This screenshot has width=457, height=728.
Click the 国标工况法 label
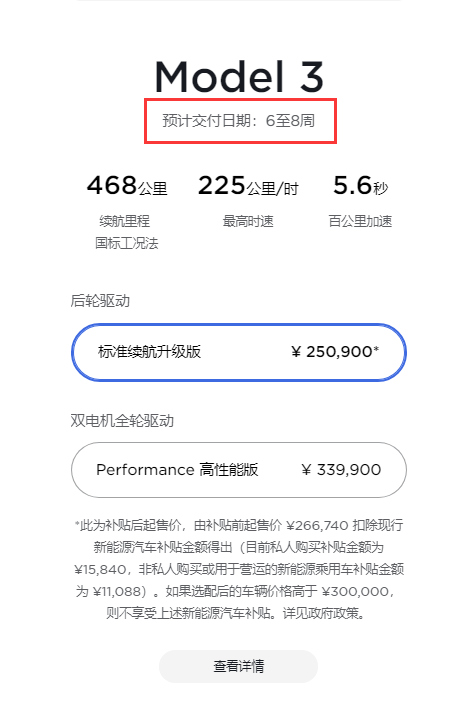[x=127, y=243]
